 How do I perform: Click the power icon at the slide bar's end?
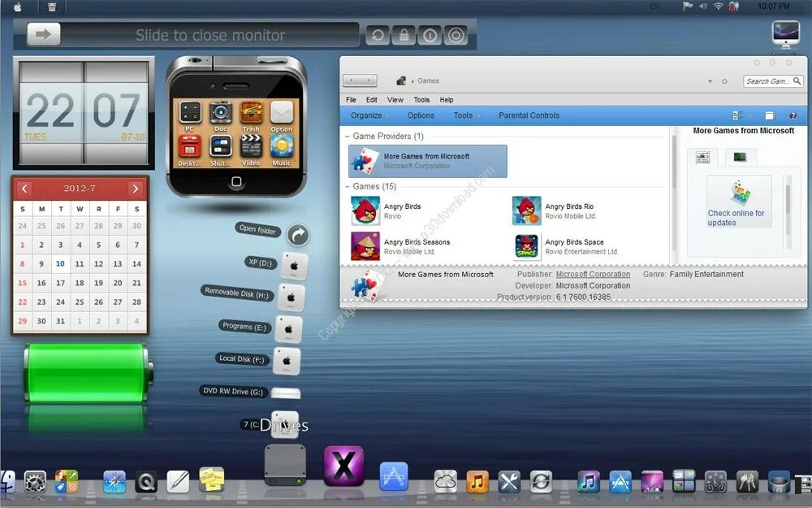coord(456,35)
